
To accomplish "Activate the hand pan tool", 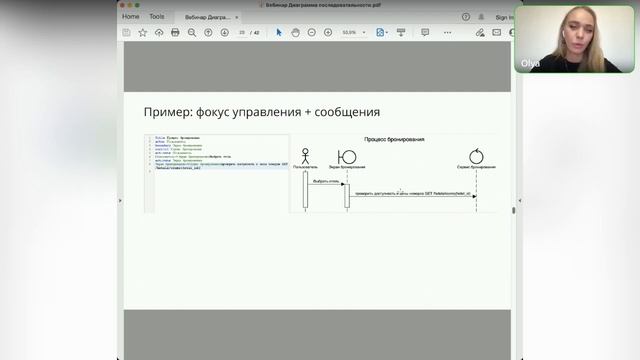I will tap(296, 32).
